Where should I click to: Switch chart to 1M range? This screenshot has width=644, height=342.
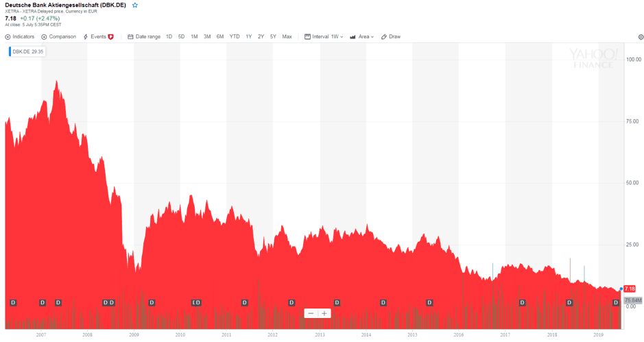point(194,36)
